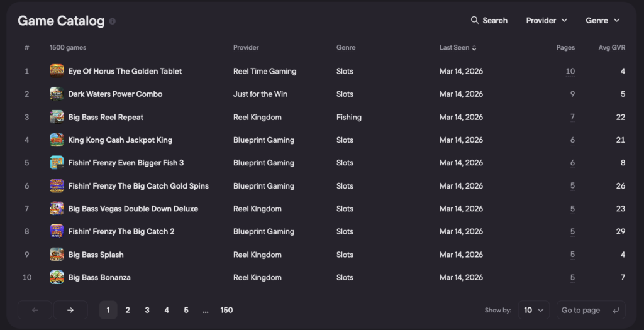This screenshot has width=644, height=330.
Task: Select page 5 in pagination
Action: point(186,310)
